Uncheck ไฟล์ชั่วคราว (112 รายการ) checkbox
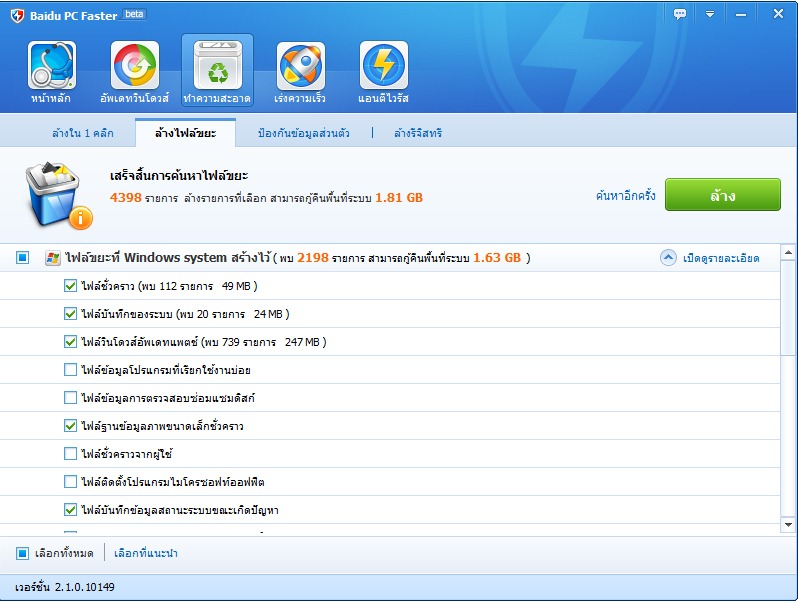Viewport: 798px width, 603px height. (x=70, y=286)
